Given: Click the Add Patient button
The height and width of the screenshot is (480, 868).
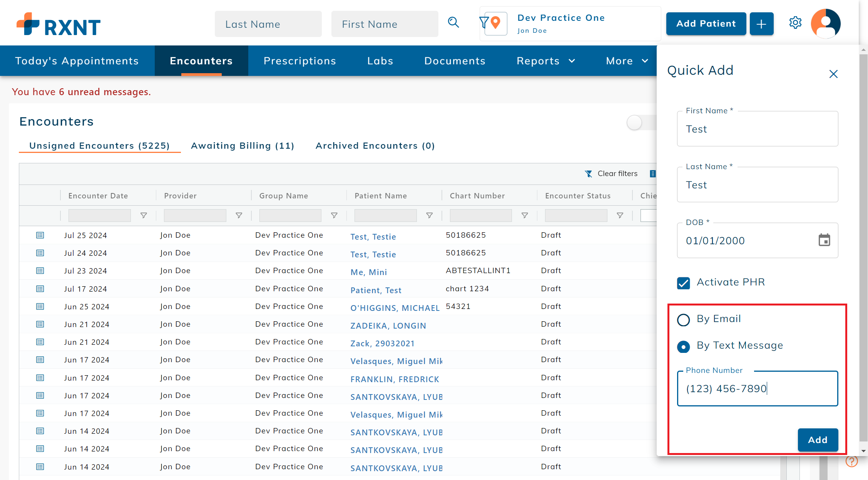Looking at the screenshot, I should (706, 23).
